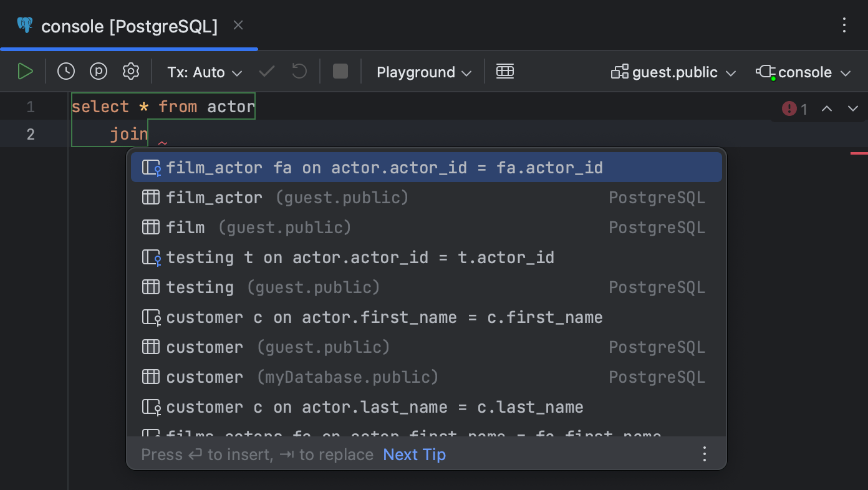Screen dimensions: 868x490
Task: Click the stop execution square
Action: pos(340,71)
